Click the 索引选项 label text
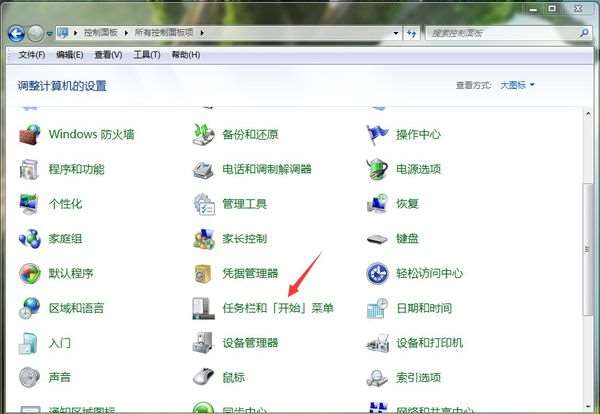The image size is (600, 414). (418, 378)
